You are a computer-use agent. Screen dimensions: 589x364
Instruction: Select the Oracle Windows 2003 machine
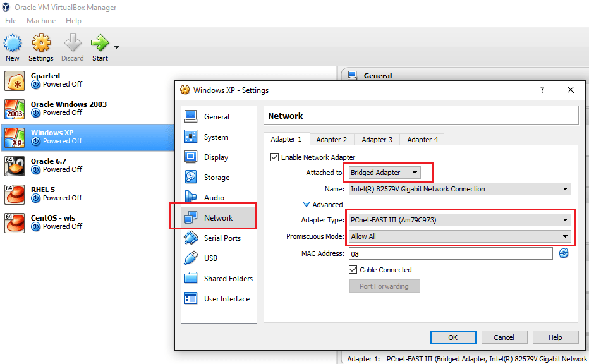(87, 109)
